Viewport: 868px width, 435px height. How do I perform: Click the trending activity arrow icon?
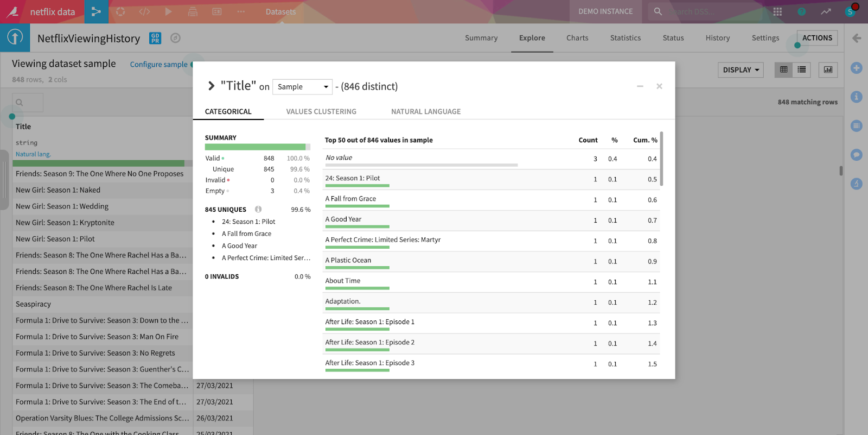[x=826, y=11]
